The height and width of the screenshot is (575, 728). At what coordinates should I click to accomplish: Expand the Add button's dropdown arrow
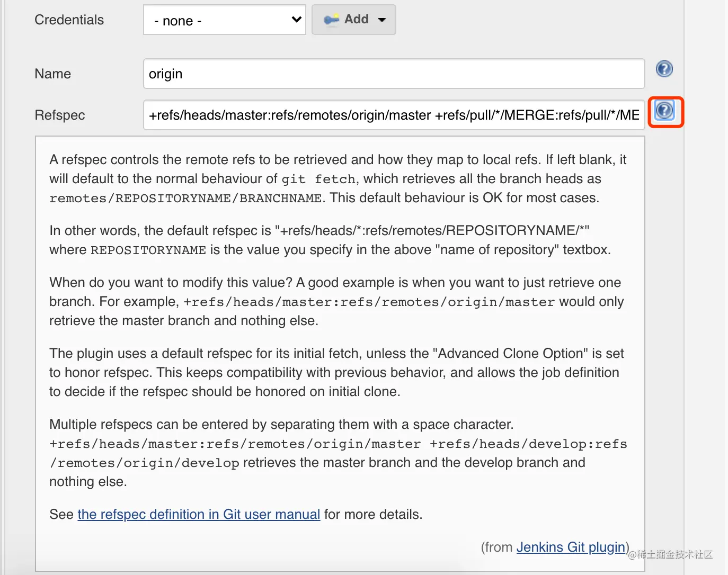[x=382, y=20]
